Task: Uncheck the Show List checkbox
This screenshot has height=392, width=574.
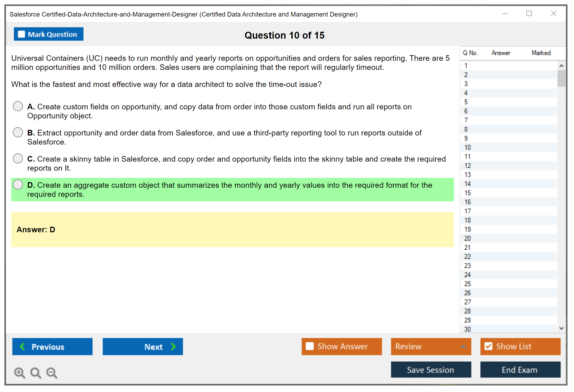Action: (488, 346)
